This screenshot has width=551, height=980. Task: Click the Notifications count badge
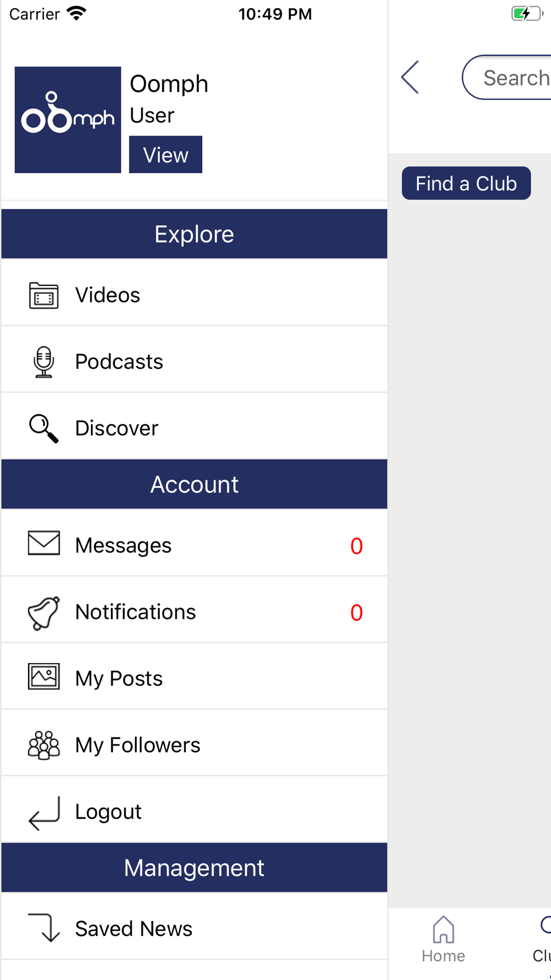click(x=356, y=613)
